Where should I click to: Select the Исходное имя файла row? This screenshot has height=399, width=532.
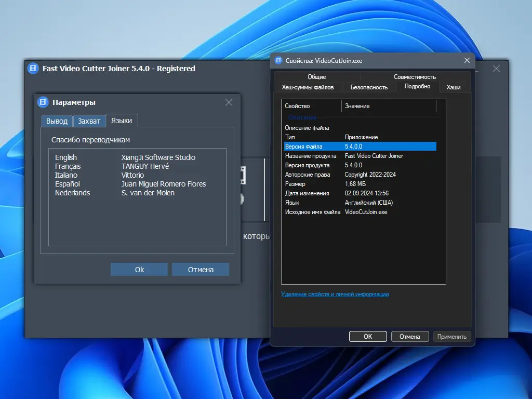pyautogui.click(x=360, y=212)
